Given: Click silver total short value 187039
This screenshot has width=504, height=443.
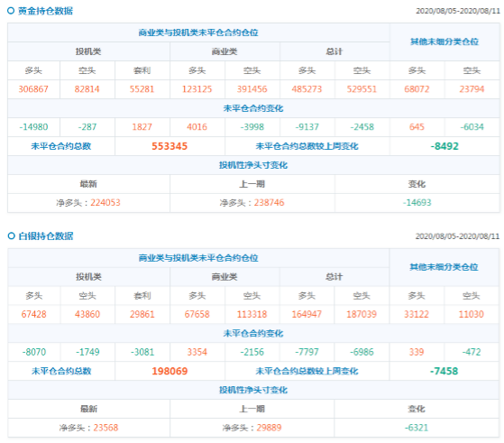Looking at the screenshot, I should click(x=362, y=314).
